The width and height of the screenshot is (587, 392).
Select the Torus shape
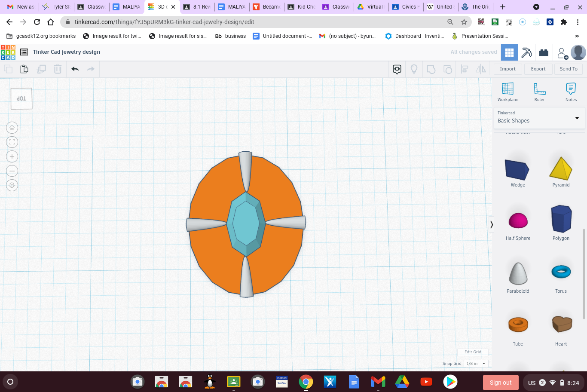pyautogui.click(x=561, y=271)
